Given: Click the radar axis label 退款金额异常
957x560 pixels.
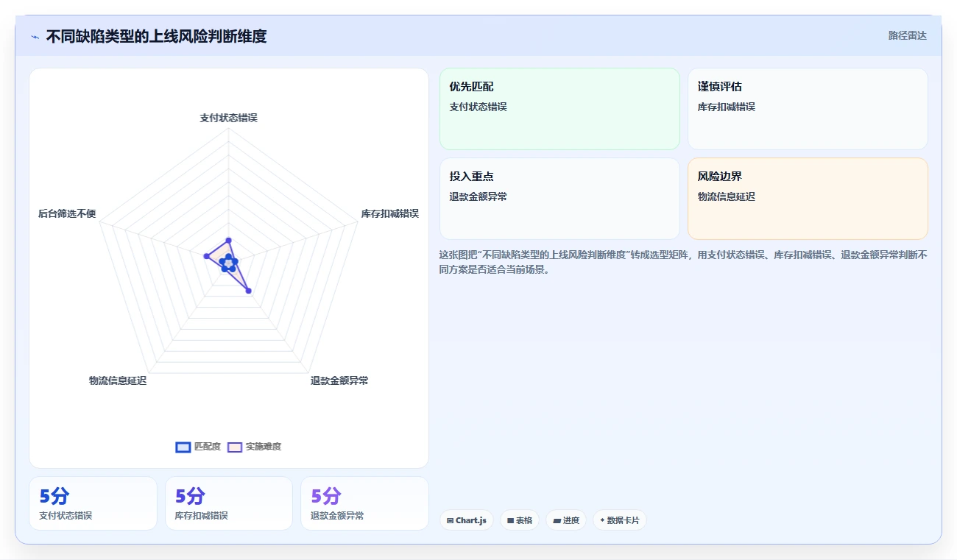Looking at the screenshot, I should [339, 380].
